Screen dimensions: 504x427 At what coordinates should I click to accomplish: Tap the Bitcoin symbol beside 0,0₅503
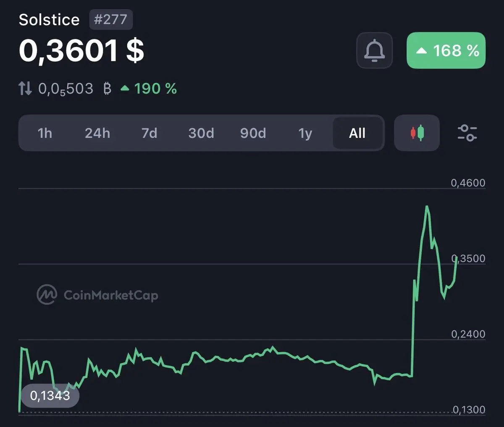107,89
